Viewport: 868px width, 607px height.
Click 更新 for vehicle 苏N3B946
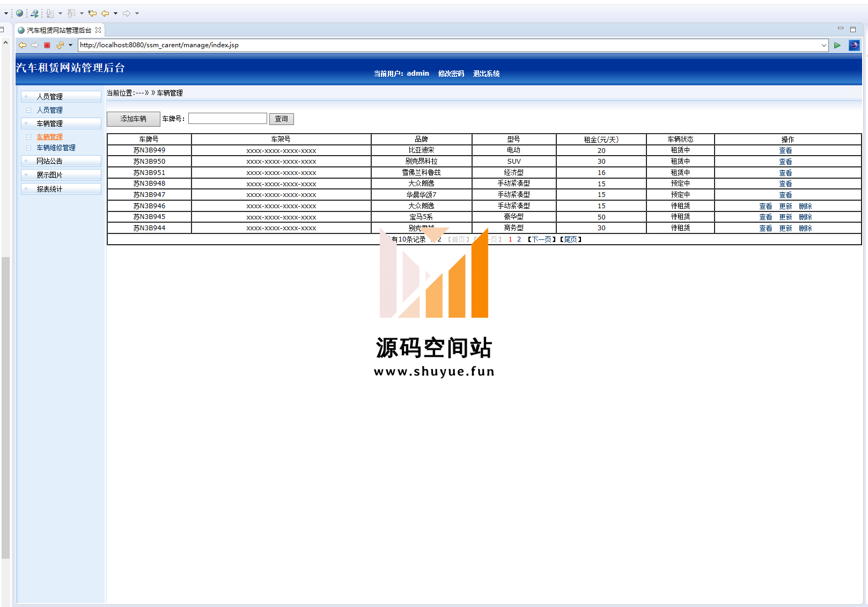pos(785,206)
